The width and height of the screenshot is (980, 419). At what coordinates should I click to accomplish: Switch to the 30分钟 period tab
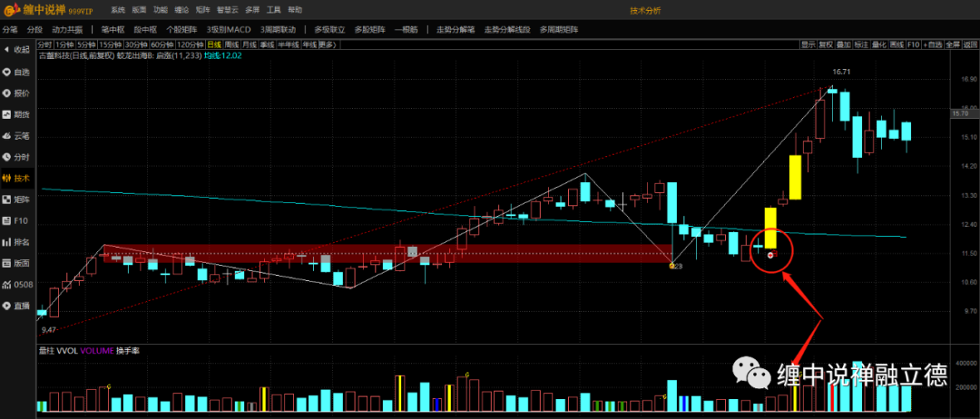click(135, 44)
